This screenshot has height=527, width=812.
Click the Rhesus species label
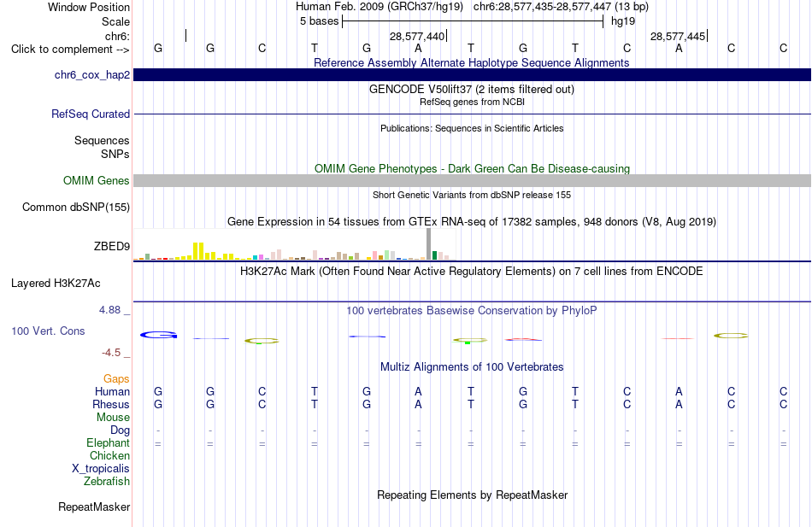click(x=111, y=405)
